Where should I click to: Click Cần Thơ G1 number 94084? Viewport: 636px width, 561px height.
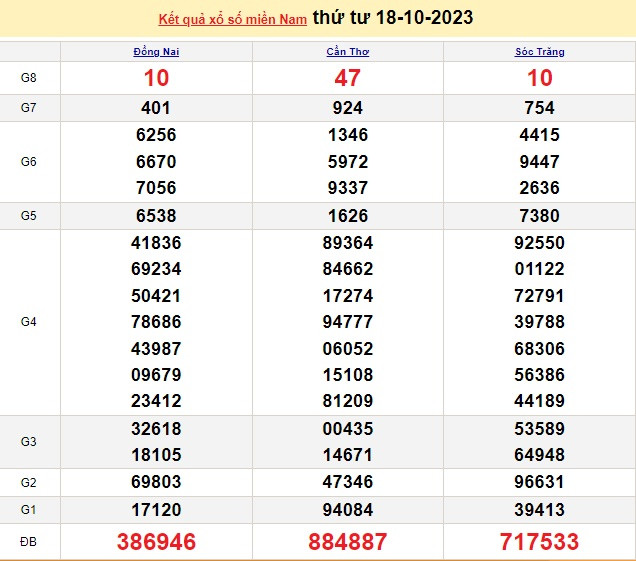click(348, 510)
